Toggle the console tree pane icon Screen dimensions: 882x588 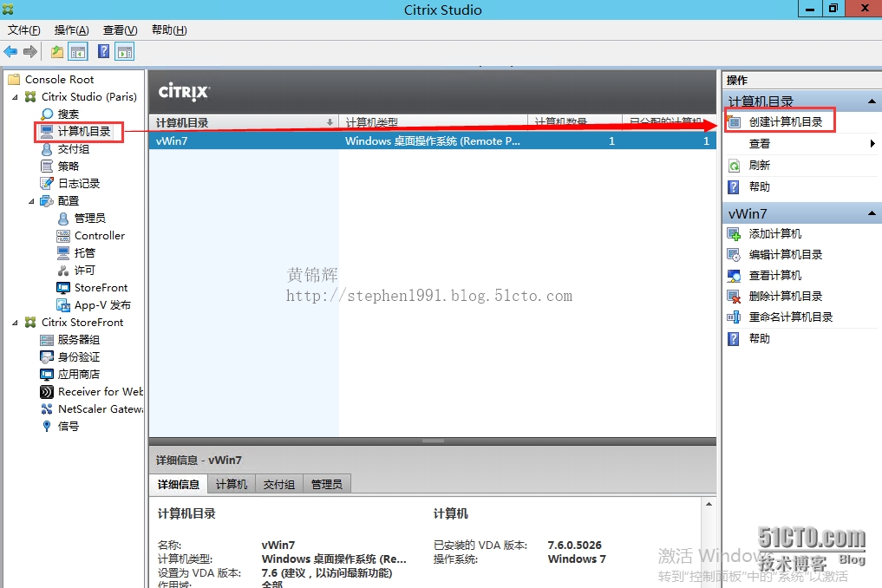point(78,52)
